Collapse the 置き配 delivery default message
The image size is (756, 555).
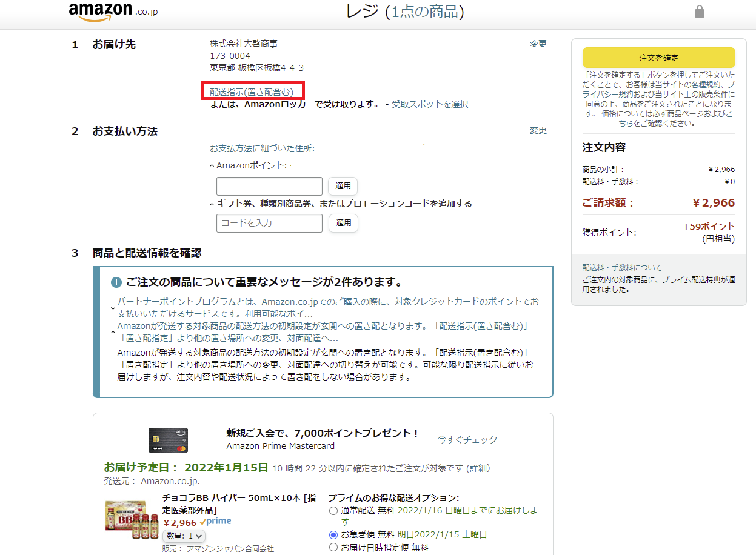click(x=113, y=332)
